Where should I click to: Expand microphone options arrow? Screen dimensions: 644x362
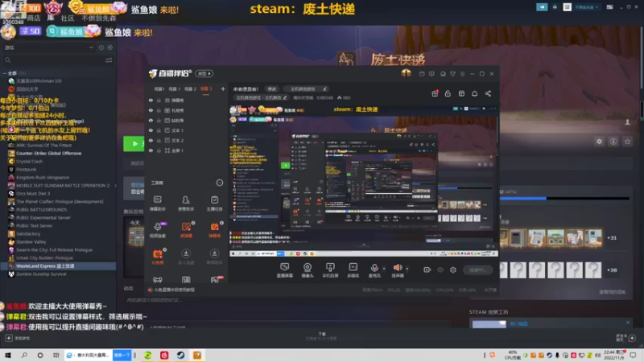pyautogui.click(x=384, y=269)
